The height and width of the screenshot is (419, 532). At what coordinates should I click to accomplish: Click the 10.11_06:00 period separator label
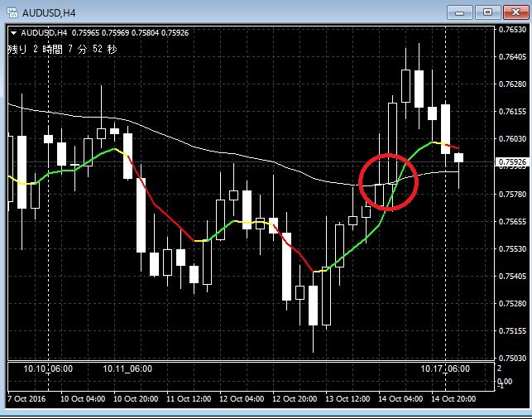[x=127, y=368]
